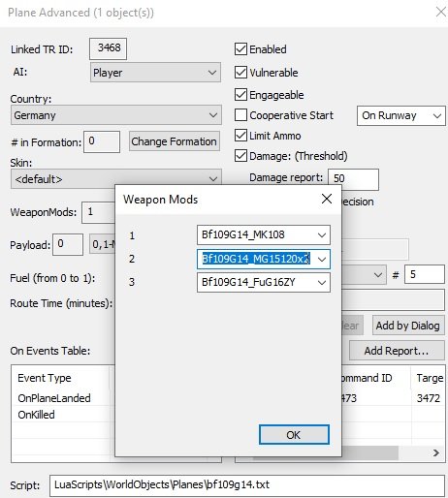448x498 pixels.
Task: Uncheck the Enabled checkbox
Action: click(x=240, y=49)
